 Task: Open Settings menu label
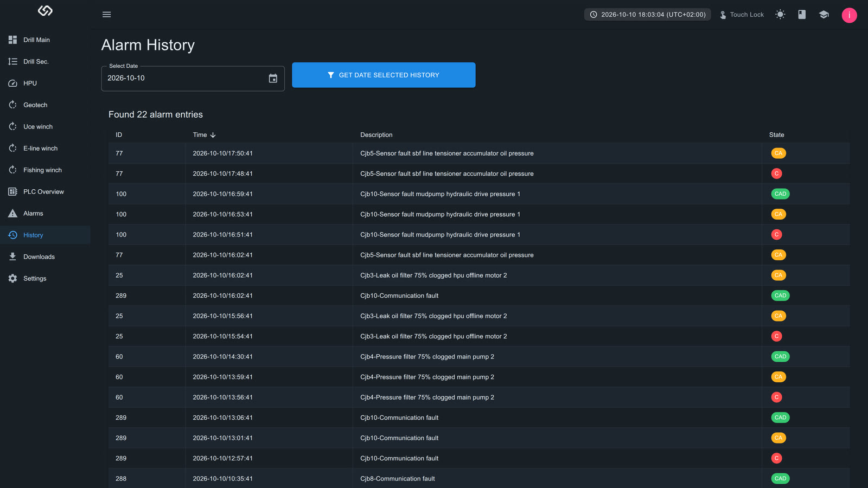pos(35,278)
